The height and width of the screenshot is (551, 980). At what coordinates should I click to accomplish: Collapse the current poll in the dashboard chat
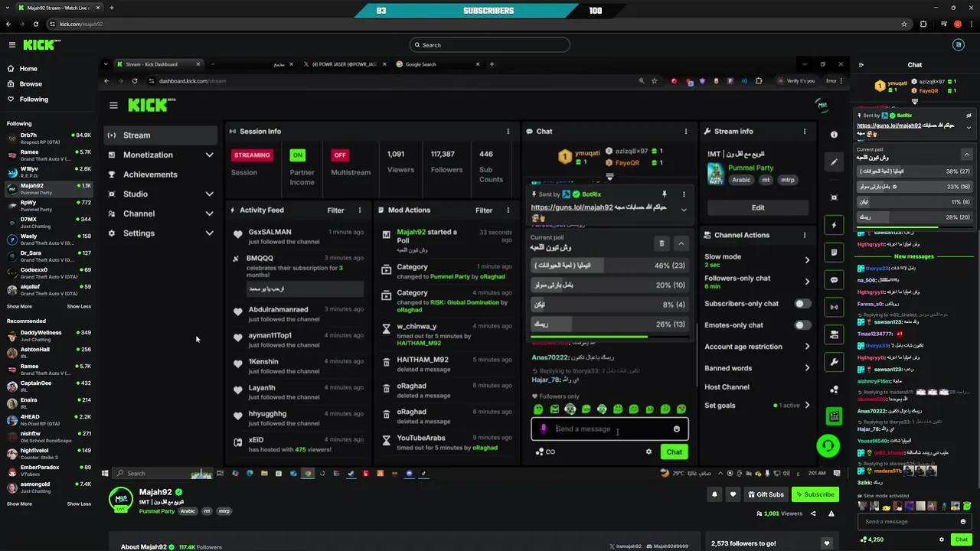(681, 243)
